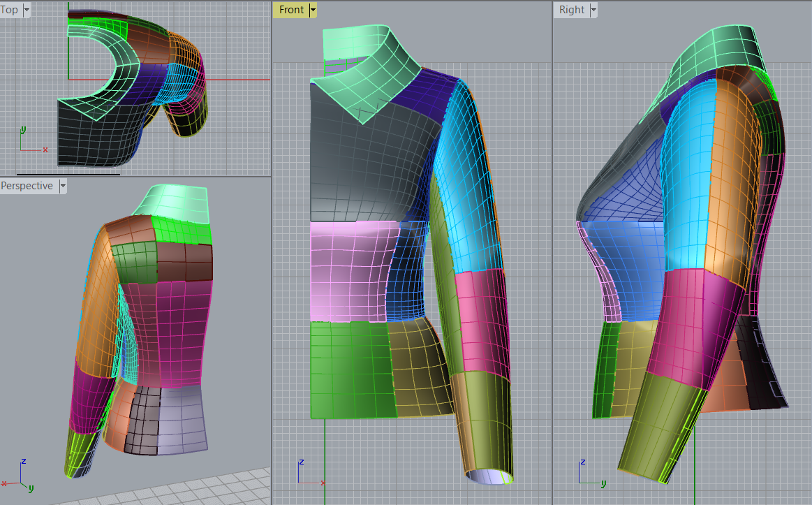Expand the Front viewport dropdown arrow
This screenshot has height=505, width=812.
pos(313,10)
